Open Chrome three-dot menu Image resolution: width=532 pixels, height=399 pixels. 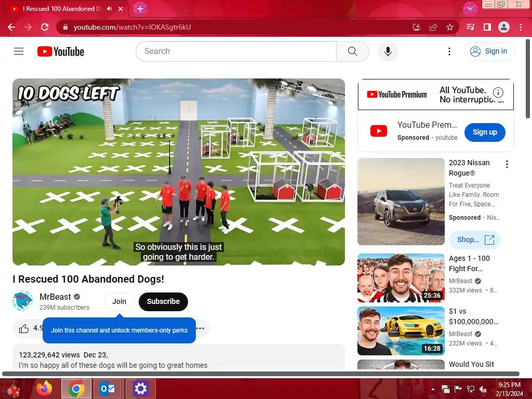(521, 27)
